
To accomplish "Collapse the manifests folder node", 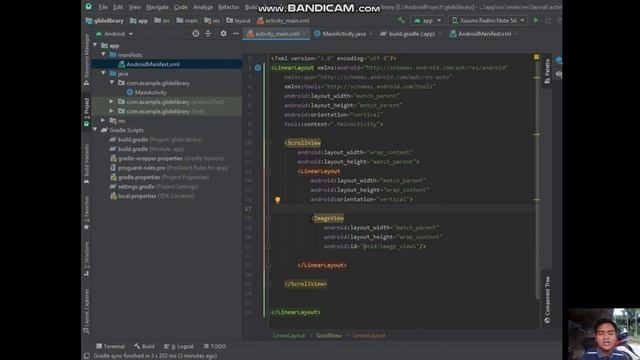I will point(103,54).
